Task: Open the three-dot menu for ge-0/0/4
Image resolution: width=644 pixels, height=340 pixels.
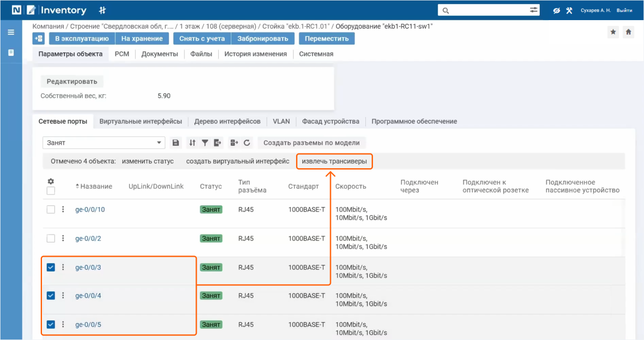Action: click(63, 296)
